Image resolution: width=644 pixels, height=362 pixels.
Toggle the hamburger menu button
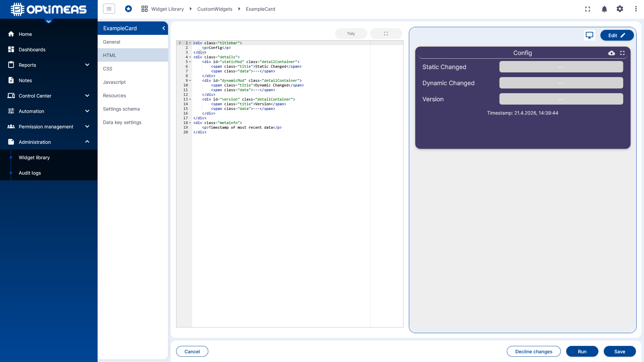109,9
